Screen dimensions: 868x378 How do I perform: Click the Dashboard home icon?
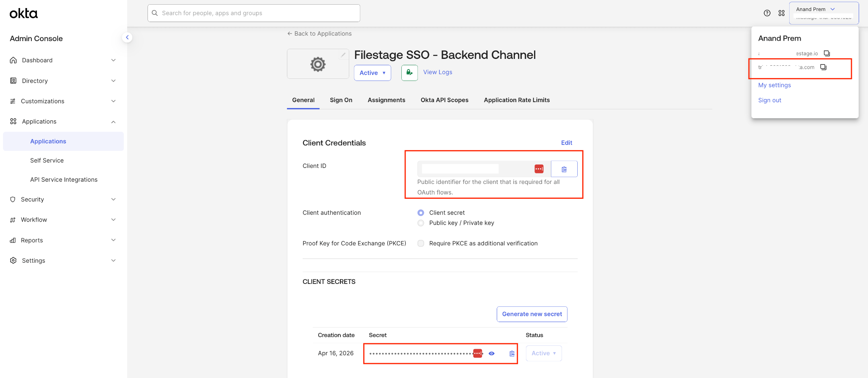13,60
